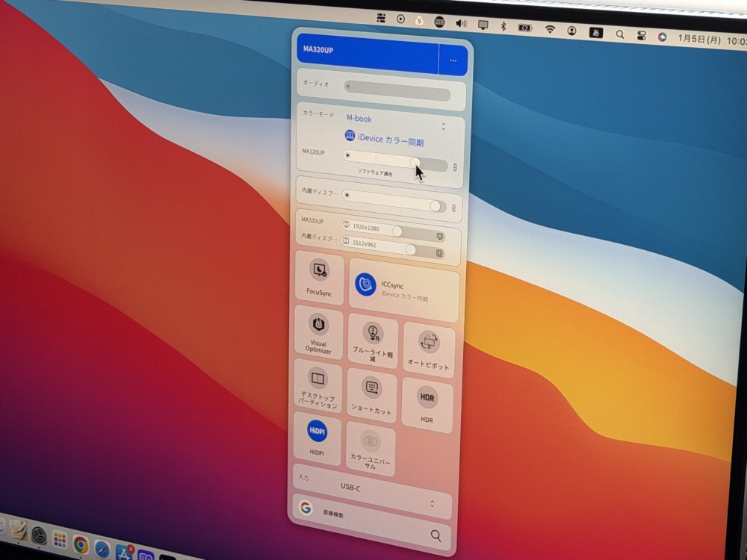The height and width of the screenshot is (560, 747).
Task: Open Control Center in the menu bar
Action: (641, 34)
